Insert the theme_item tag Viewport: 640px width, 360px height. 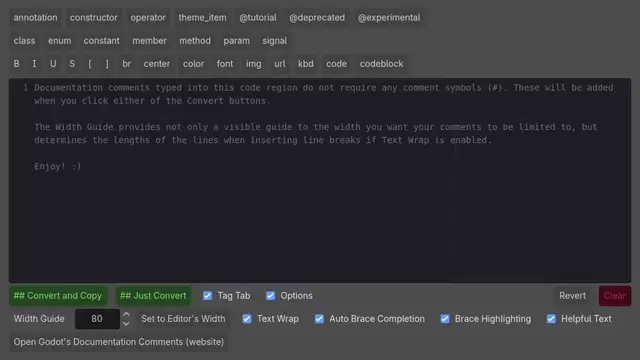point(202,18)
